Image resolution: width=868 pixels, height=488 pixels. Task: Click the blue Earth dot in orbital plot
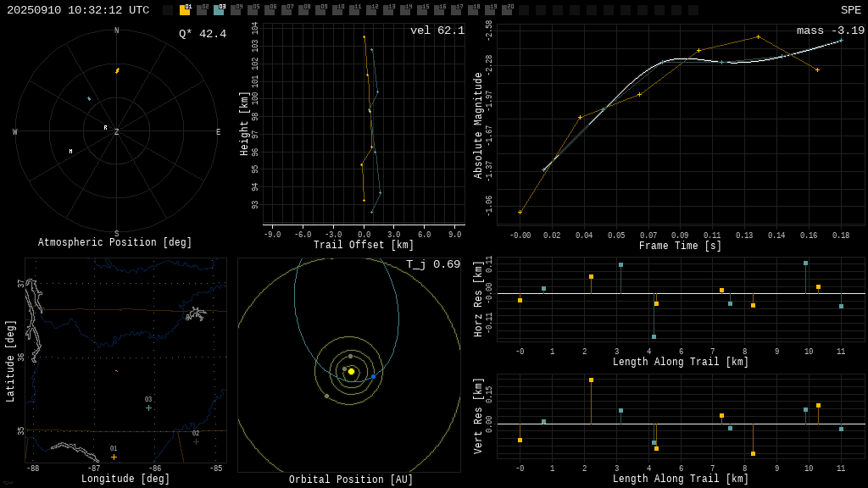click(x=373, y=376)
